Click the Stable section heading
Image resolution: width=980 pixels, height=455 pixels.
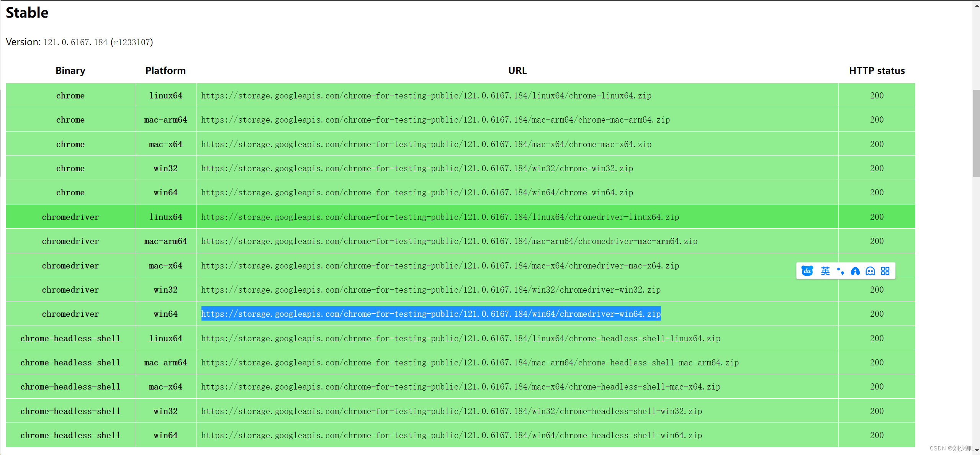tap(27, 13)
